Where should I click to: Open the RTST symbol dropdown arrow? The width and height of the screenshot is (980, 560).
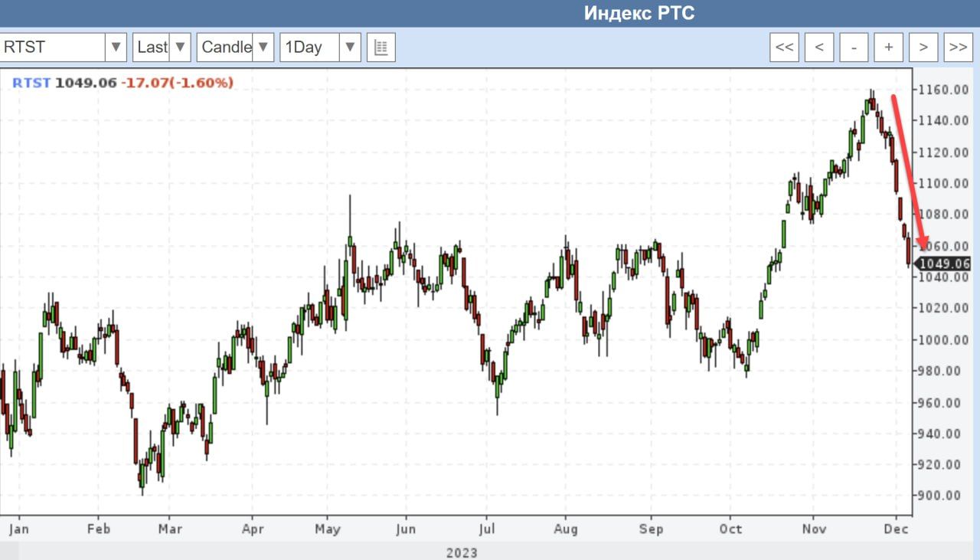coord(116,47)
